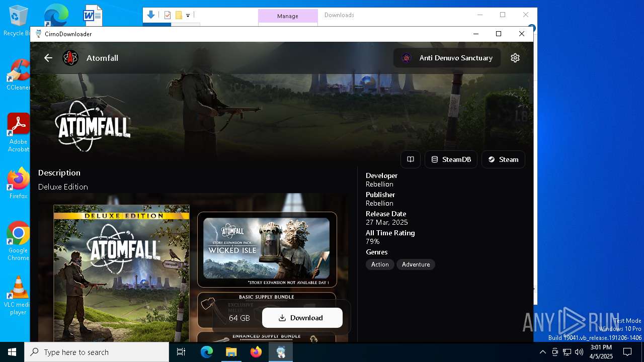Open network status tray icon
The width and height of the screenshot is (644, 362).
tap(567, 352)
